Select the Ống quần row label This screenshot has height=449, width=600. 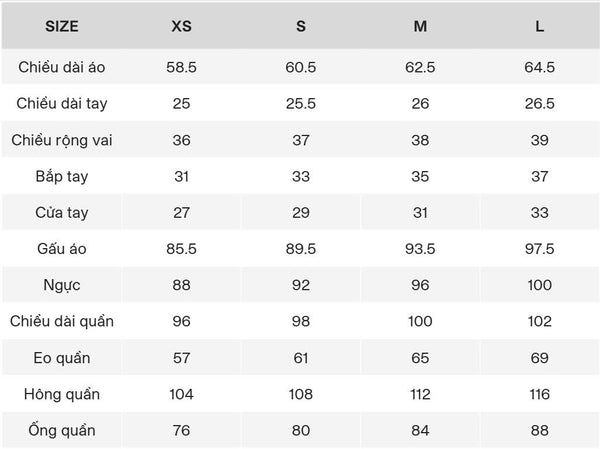pyautogui.click(x=61, y=430)
